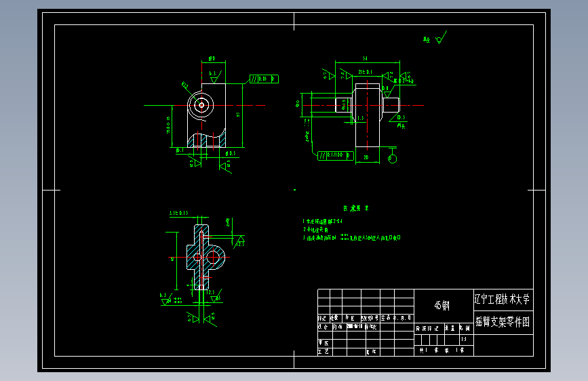Select the 45钢 material text in title block
588x381 pixels.
coord(442,306)
